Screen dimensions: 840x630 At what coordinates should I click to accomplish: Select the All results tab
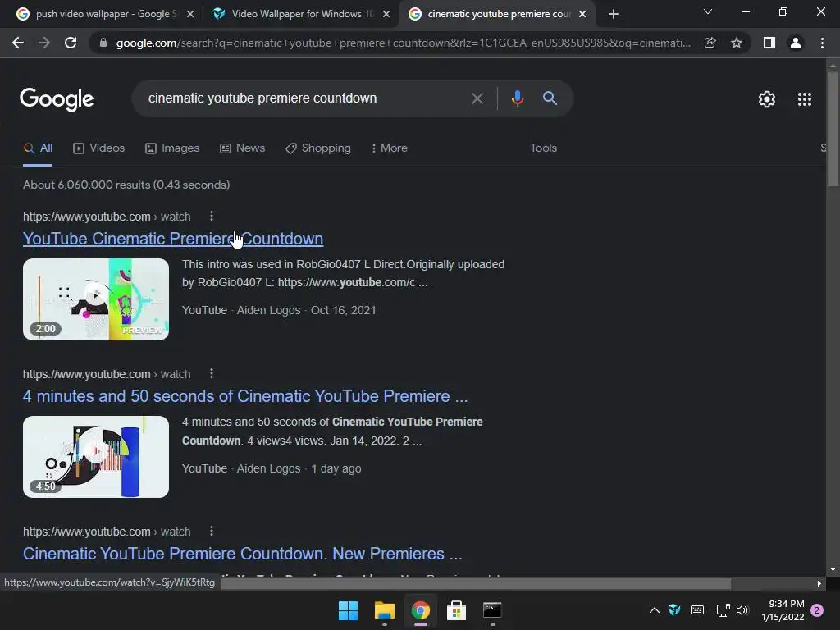[38, 148]
